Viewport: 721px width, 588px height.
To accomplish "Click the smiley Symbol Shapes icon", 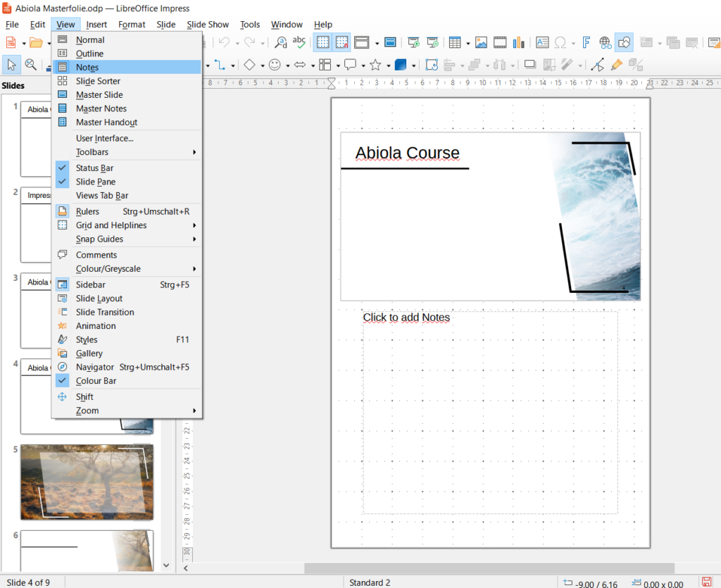I will point(275,65).
